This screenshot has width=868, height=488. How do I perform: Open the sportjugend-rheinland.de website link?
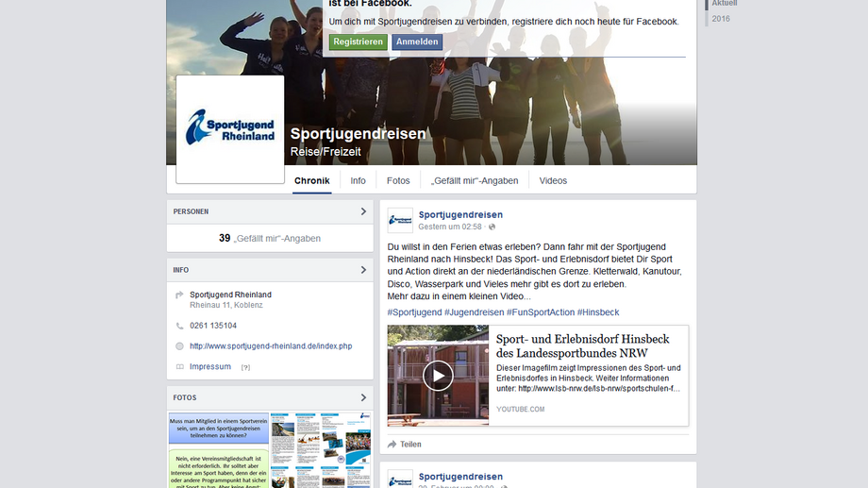[270, 346]
